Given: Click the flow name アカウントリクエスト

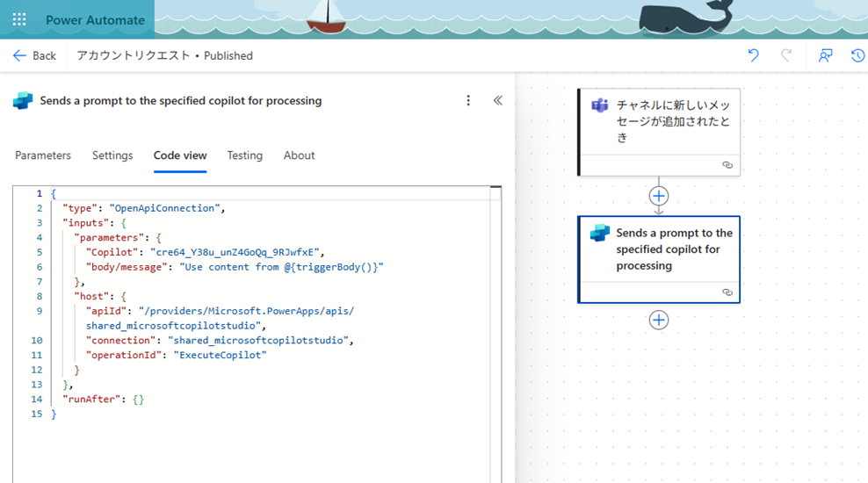Looking at the screenshot, I should [x=134, y=55].
